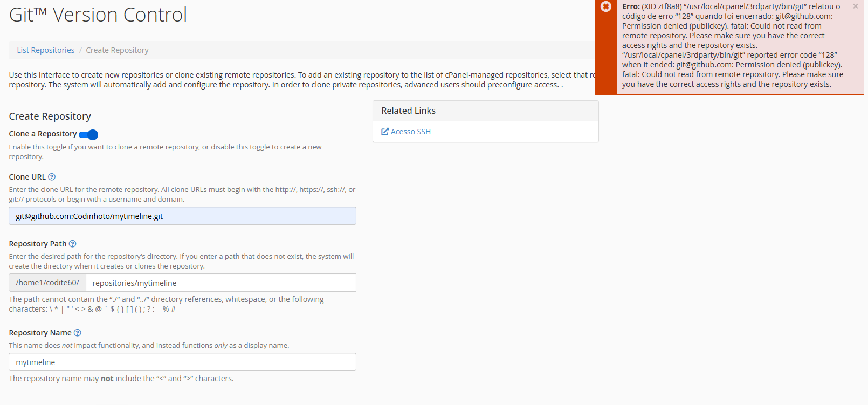This screenshot has width=868, height=405.
Task: Click the Repository Name field label
Action: point(40,333)
